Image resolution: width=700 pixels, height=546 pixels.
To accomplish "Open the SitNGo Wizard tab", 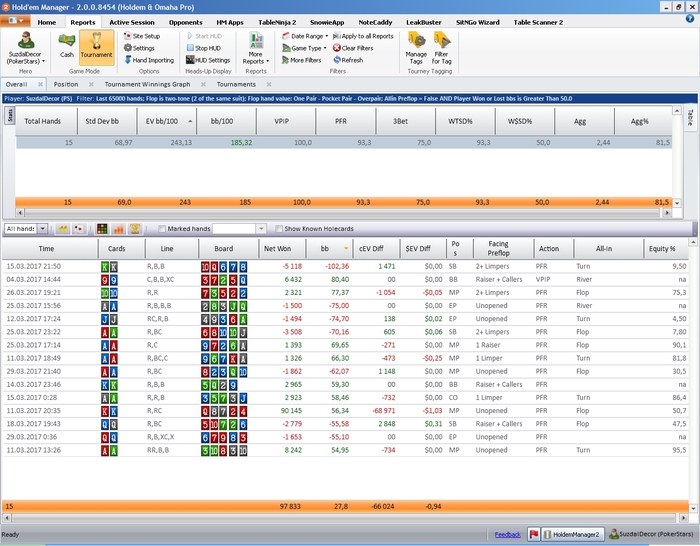I will [x=478, y=22].
